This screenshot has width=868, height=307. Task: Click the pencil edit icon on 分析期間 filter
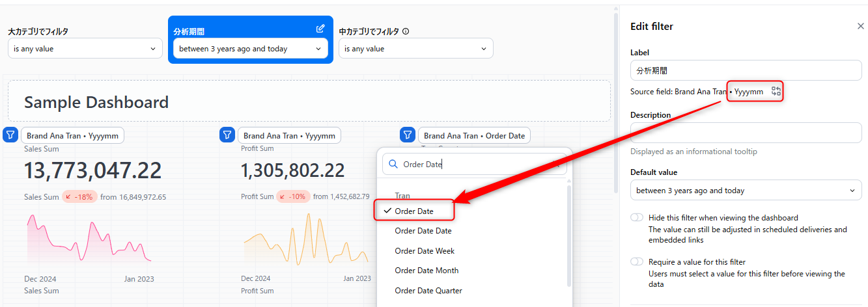320,29
